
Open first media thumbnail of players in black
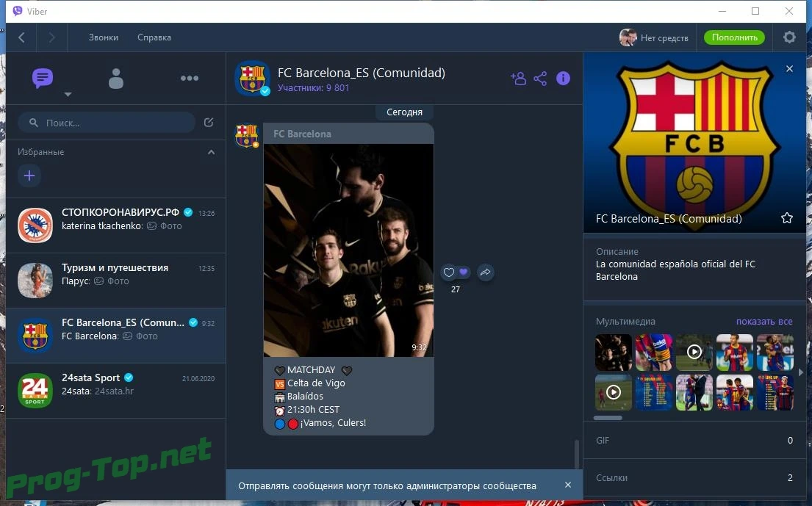pos(613,353)
